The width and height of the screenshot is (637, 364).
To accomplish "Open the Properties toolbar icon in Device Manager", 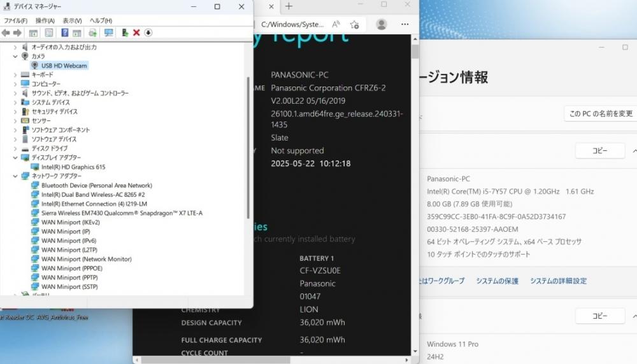I will click(x=49, y=33).
